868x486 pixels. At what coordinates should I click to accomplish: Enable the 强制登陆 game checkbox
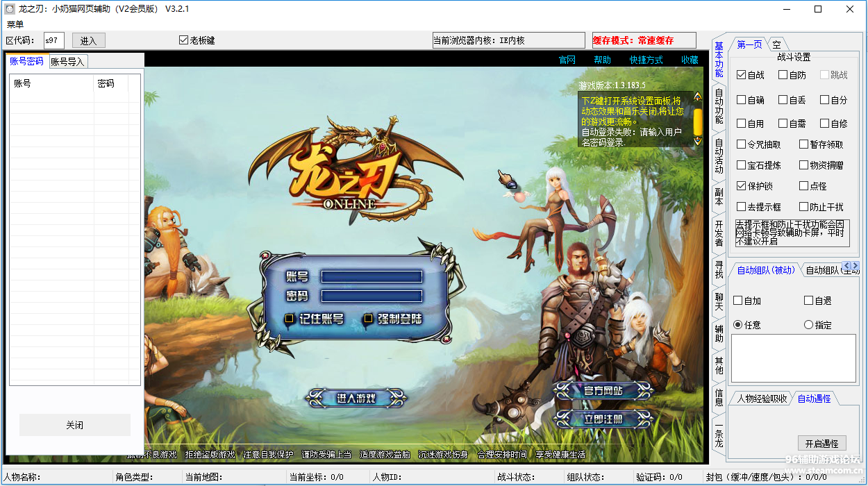point(369,319)
